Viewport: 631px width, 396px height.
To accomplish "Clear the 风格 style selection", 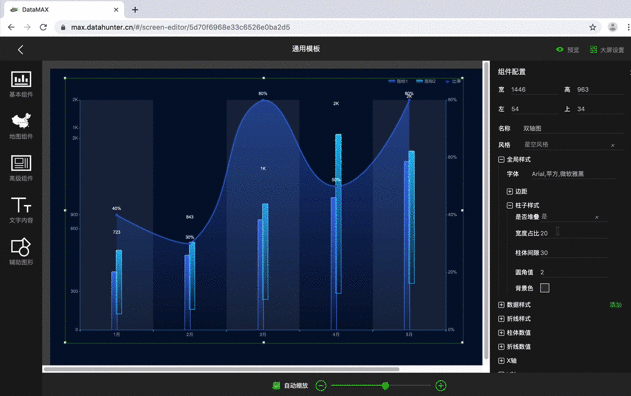I will click(612, 145).
